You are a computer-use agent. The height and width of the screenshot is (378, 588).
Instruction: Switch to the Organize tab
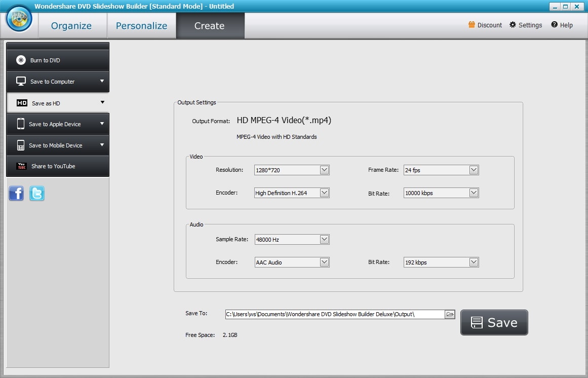tap(72, 25)
